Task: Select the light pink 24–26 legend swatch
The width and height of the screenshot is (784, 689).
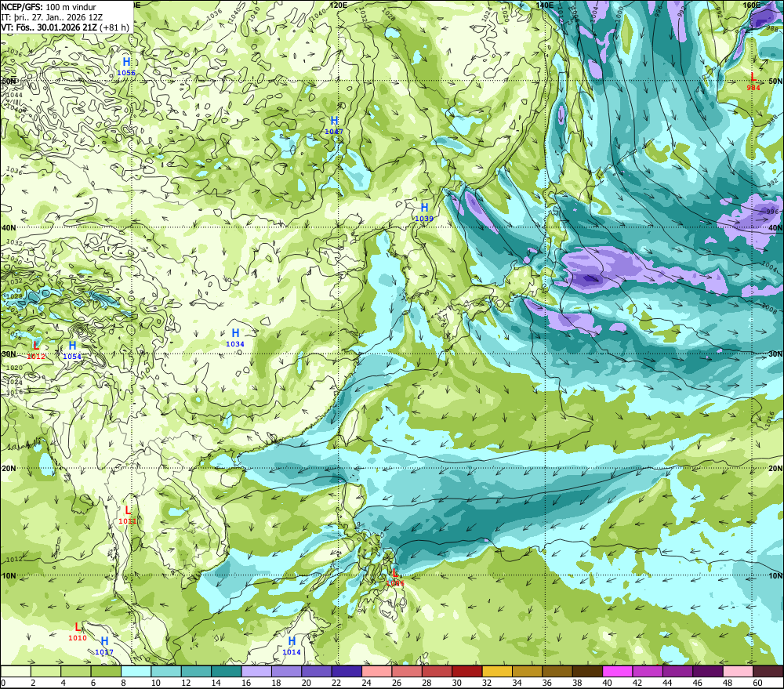Action: click(x=377, y=671)
